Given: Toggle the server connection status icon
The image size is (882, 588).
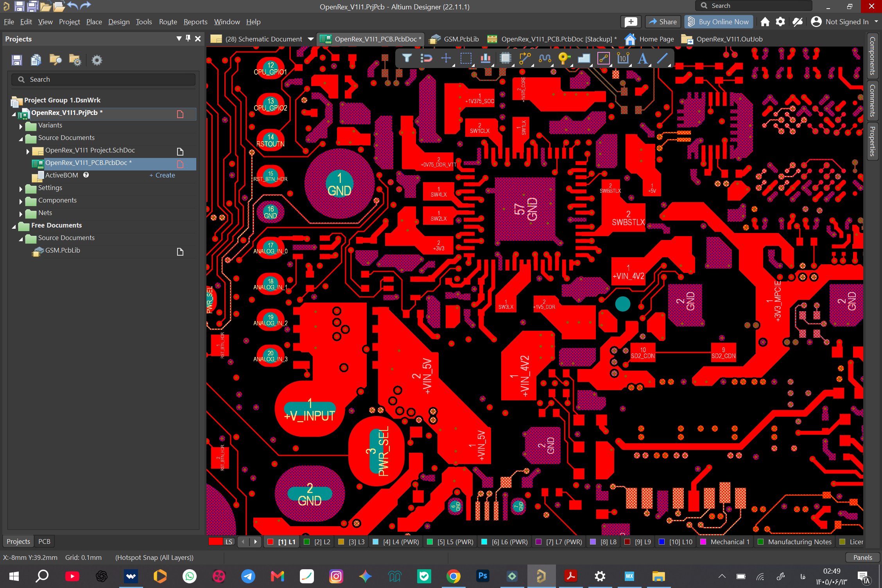Looking at the screenshot, I should tap(798, 22).
